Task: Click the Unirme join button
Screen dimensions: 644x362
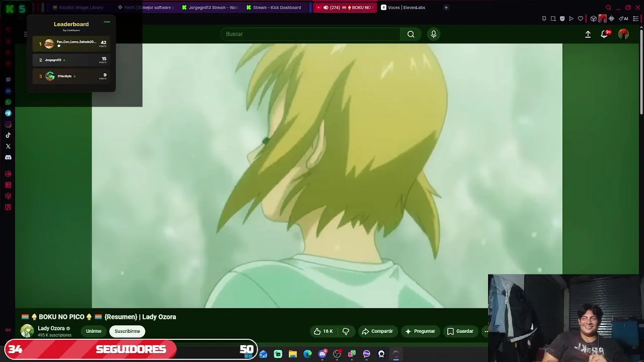Action: pos(94,331)
